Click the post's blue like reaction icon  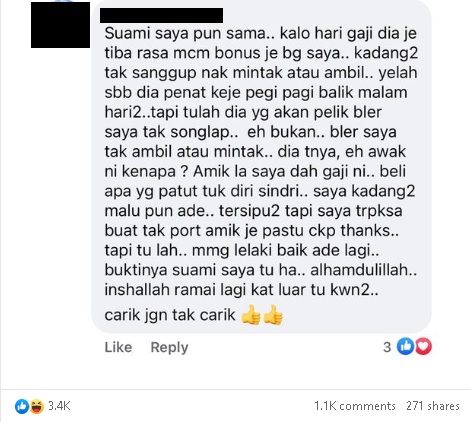(22, 406)
